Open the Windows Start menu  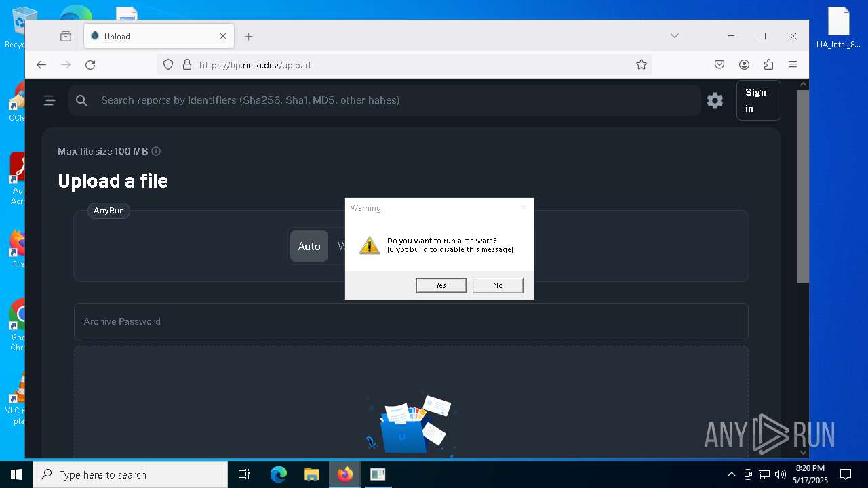(16, 474)
